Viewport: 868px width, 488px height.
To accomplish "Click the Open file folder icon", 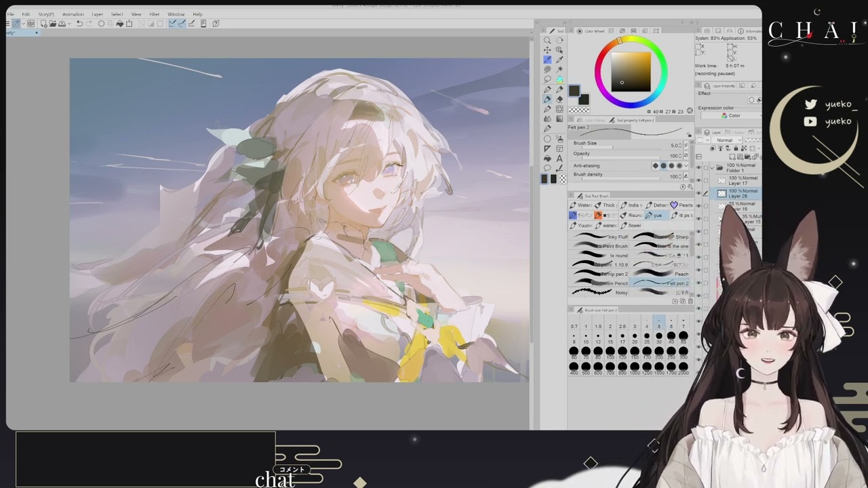I will [x=53, y=24].
